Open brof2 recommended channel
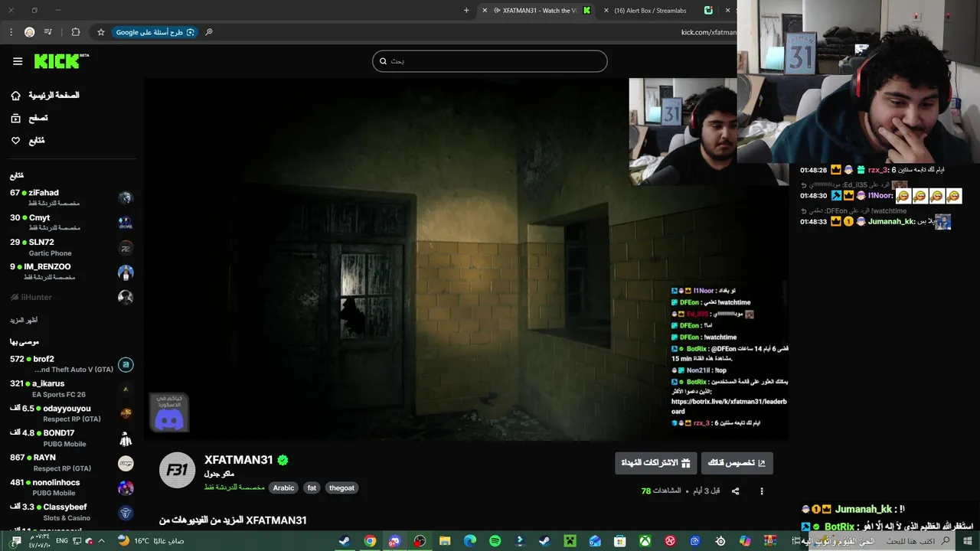 tap(71, 364)
